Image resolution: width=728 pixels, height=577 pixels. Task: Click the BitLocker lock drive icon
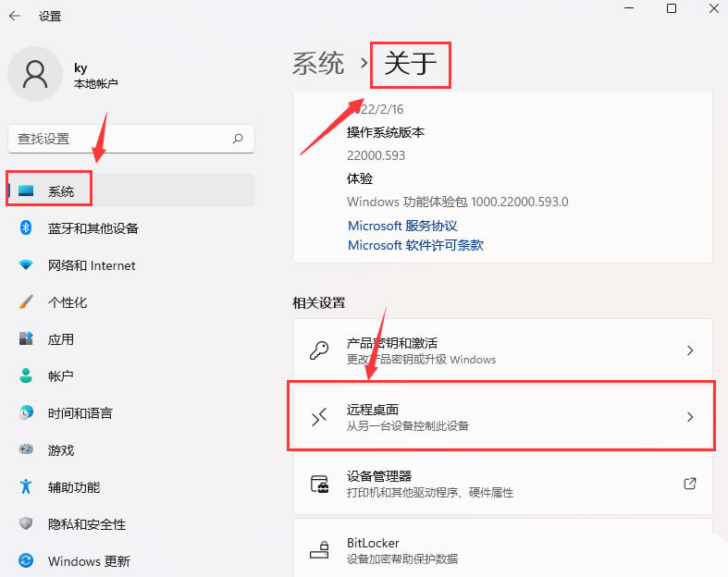[x=319, y=550]
